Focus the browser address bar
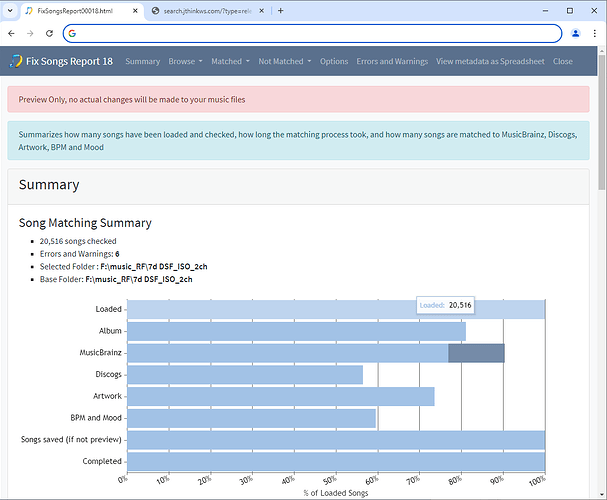 (312, 34)
